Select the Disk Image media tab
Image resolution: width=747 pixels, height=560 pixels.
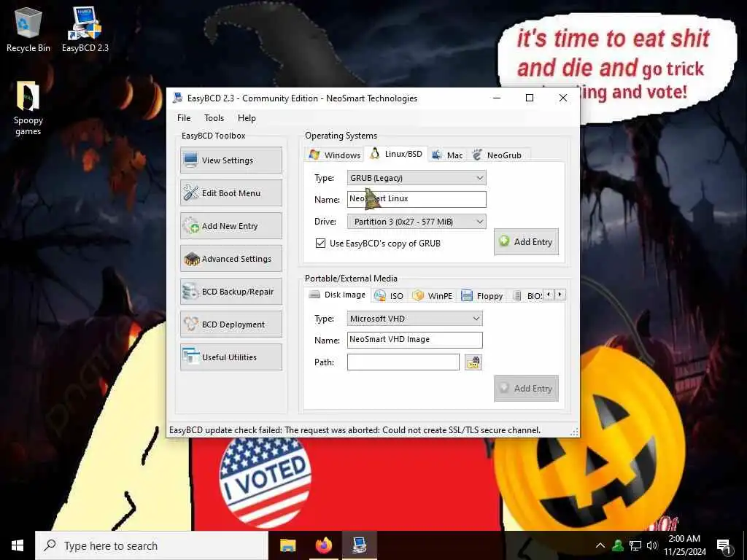pos(337,295)
